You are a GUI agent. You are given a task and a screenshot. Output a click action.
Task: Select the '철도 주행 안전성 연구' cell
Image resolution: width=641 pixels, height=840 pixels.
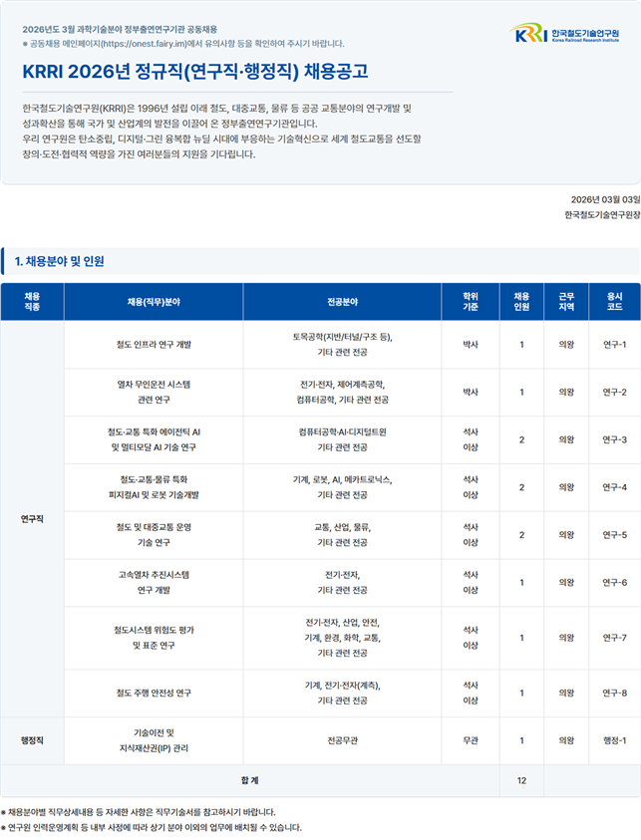tap(154, 694)
